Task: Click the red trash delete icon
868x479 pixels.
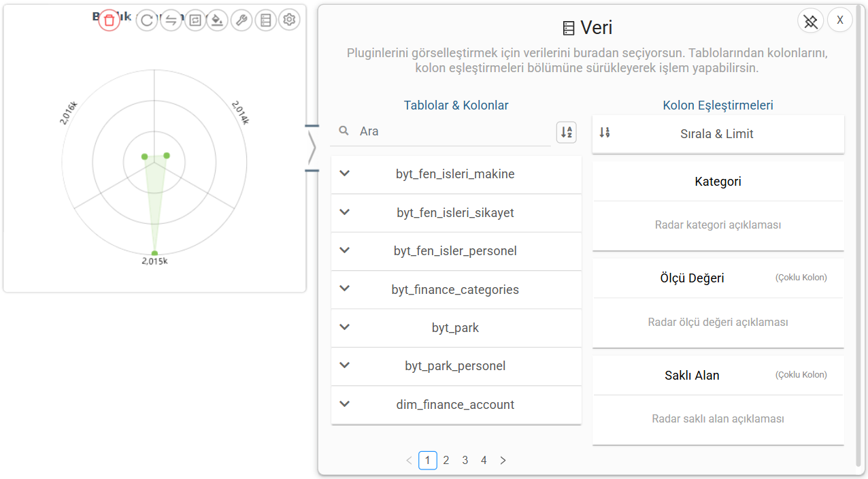Action: [109, 20]
